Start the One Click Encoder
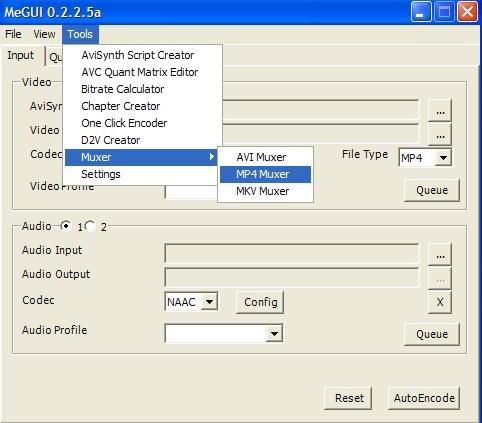 [124, 123]
